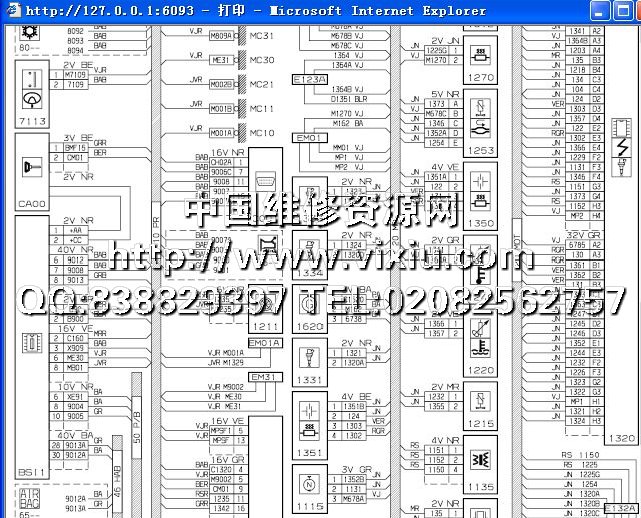641x518 pixels.
Task: Click the AIR BAG module symbol
Action: [30, 497]
